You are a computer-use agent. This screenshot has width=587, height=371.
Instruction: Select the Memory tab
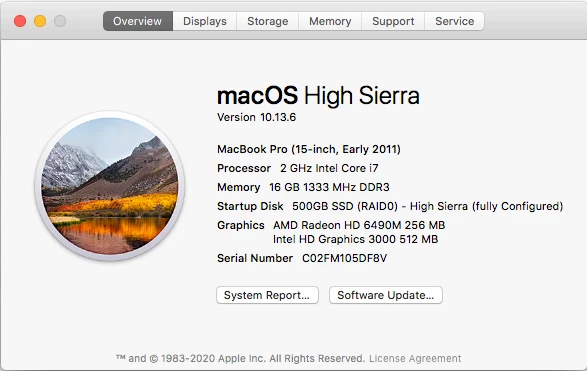330,21
